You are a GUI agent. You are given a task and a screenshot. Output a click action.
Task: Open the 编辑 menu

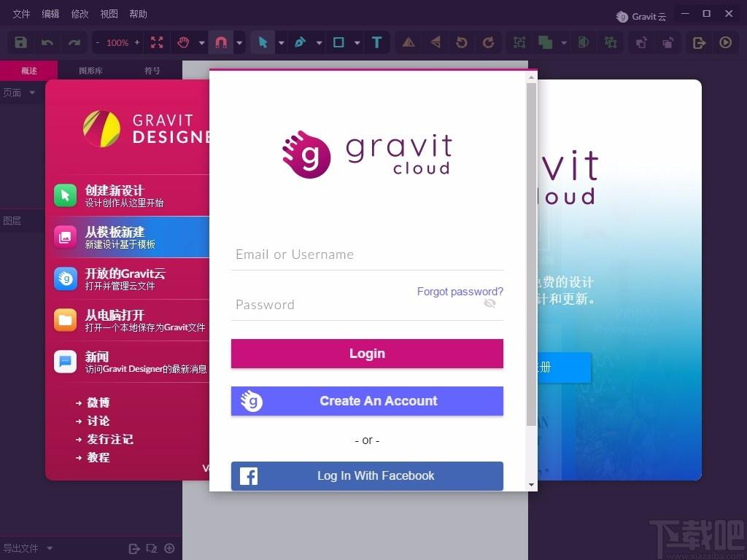[50, 14]
